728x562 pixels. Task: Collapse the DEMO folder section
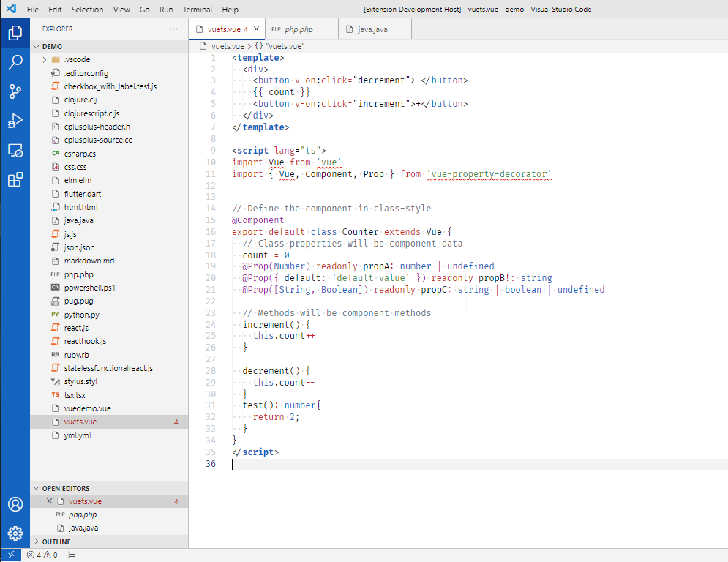[x=109, y=46]
